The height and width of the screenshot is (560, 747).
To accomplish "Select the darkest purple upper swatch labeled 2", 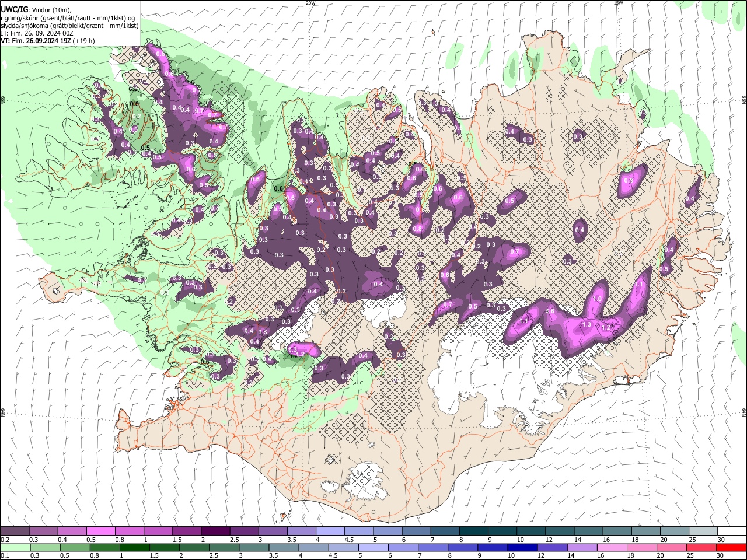I will tap(215, 531).
